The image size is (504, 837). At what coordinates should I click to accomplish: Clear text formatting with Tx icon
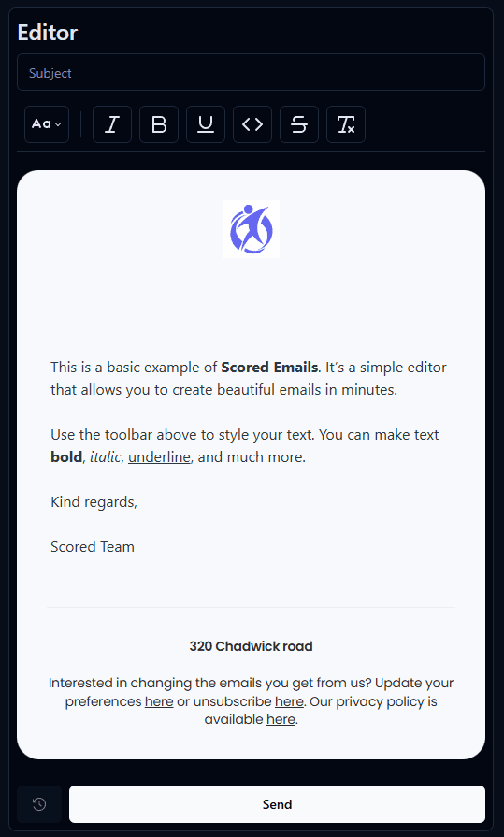click(x=346, y=124)
